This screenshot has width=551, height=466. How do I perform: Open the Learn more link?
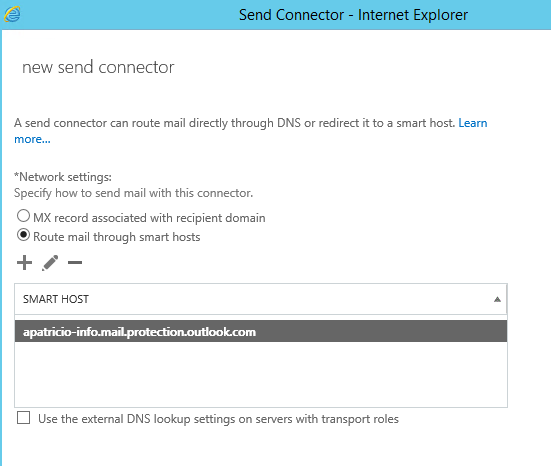(x=473, y=123)
